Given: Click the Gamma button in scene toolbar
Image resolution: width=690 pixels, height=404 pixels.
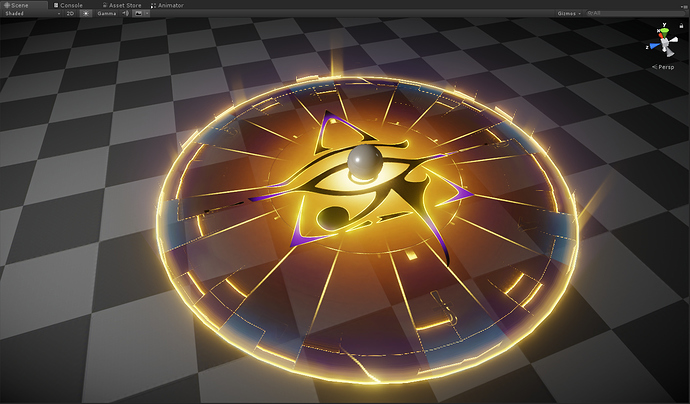Looking at the screenshot, I should click(106, 14).
